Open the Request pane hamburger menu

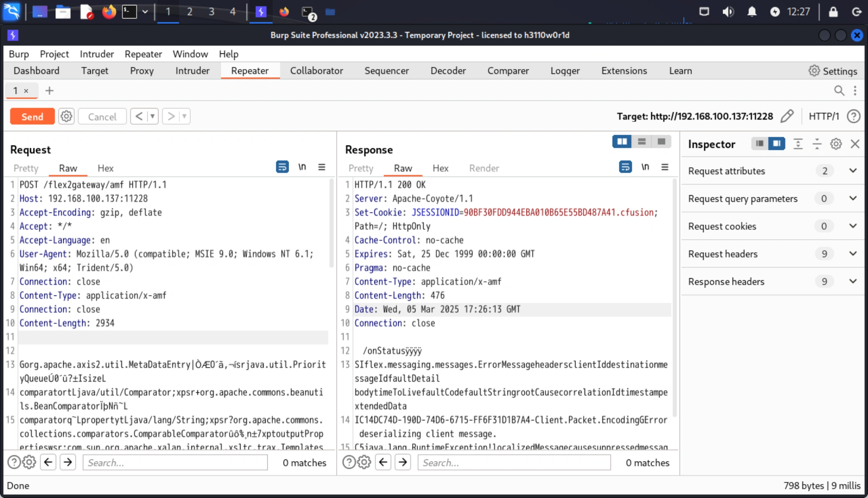(321, 167)
